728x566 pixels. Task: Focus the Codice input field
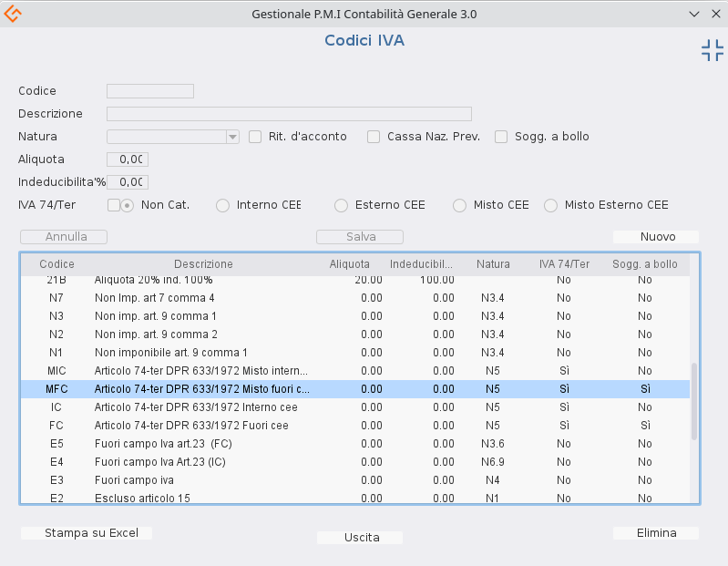pyautogui.click(x=150, y=91)
